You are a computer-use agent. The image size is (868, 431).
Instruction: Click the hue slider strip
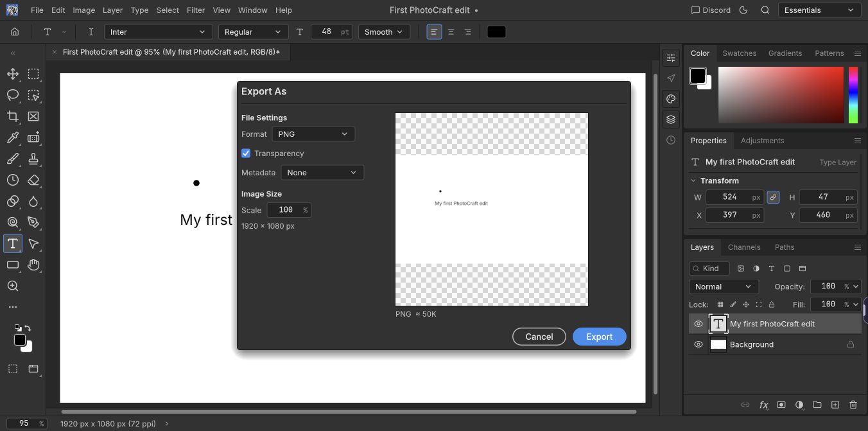[x=853, y=95]
